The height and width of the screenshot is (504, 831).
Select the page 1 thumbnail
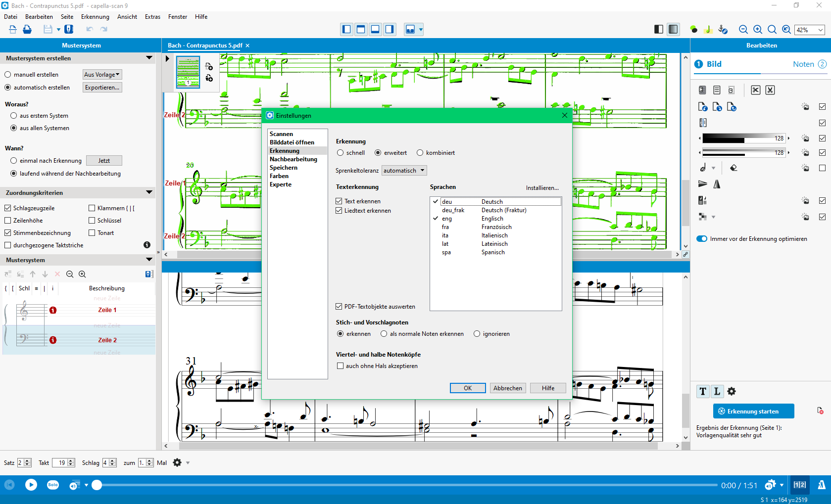188,73
